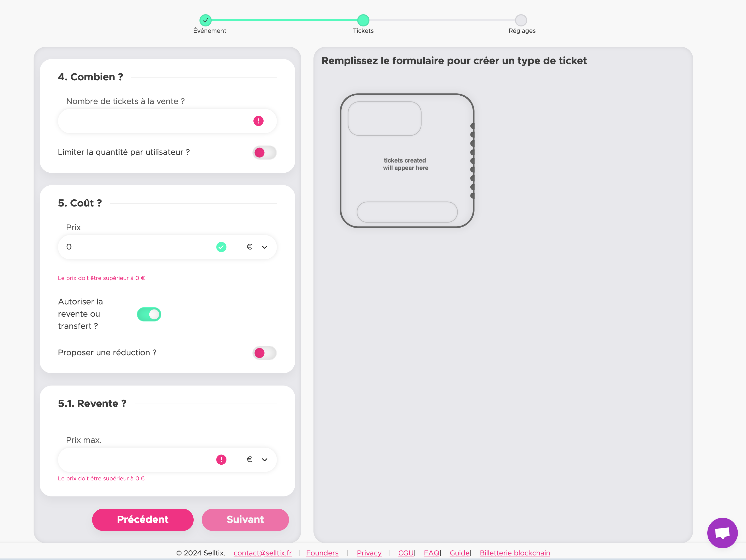
Task: Click the Précédent button
Action: (143, 520)
